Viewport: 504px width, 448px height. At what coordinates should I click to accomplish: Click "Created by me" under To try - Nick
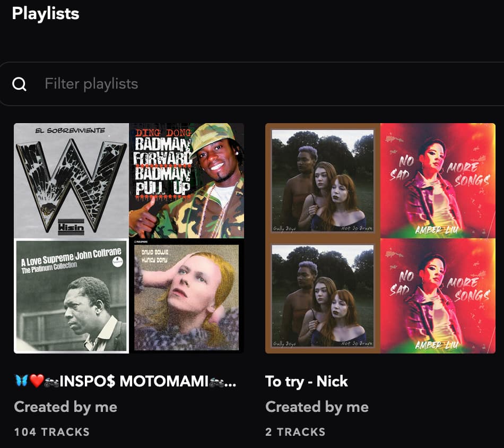317,407
